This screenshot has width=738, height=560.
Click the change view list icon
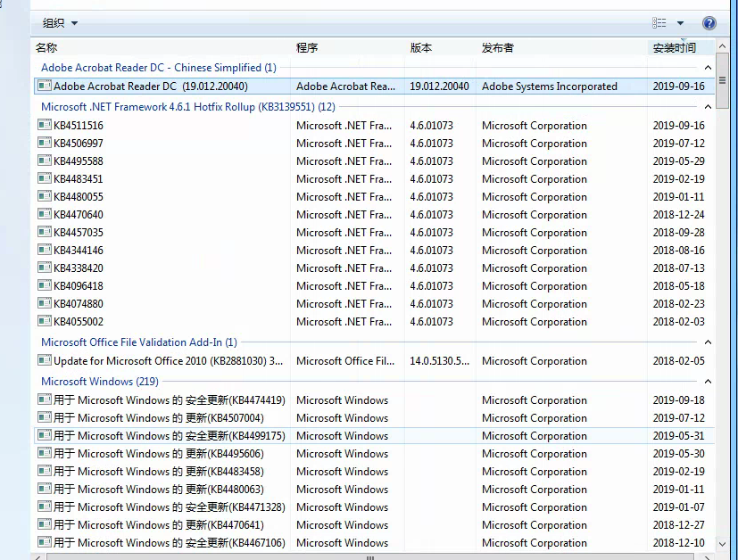[x=659, y=22]
